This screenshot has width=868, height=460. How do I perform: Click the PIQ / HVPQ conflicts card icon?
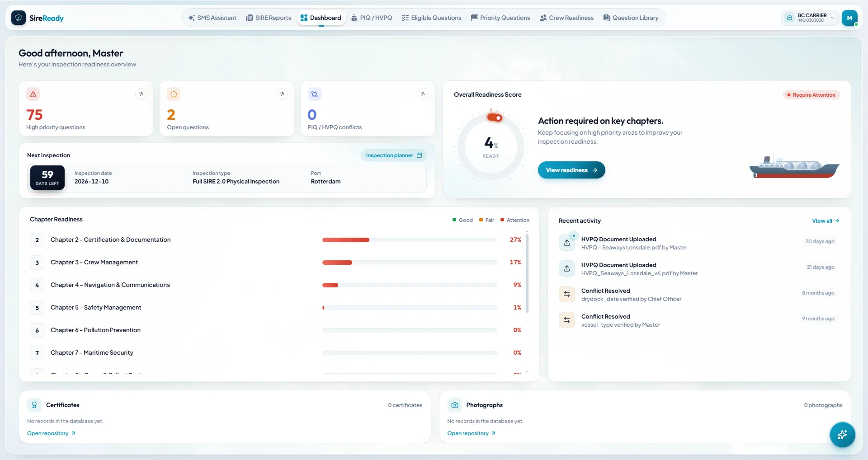[314, 94]
